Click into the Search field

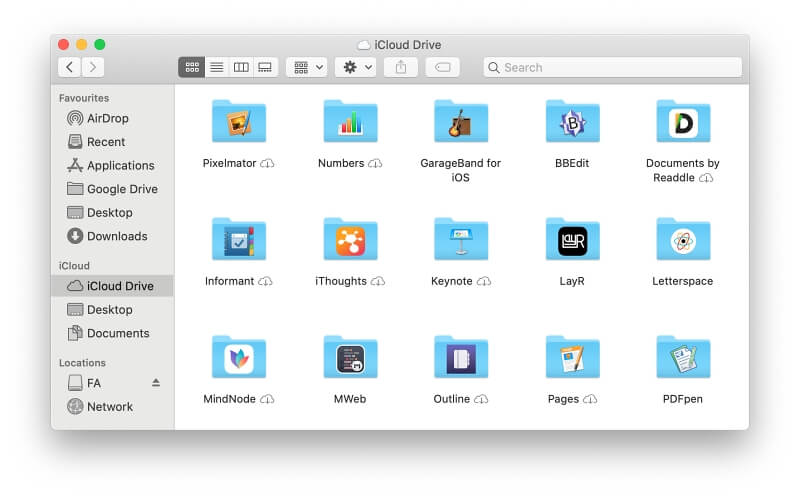click(613, 67)
